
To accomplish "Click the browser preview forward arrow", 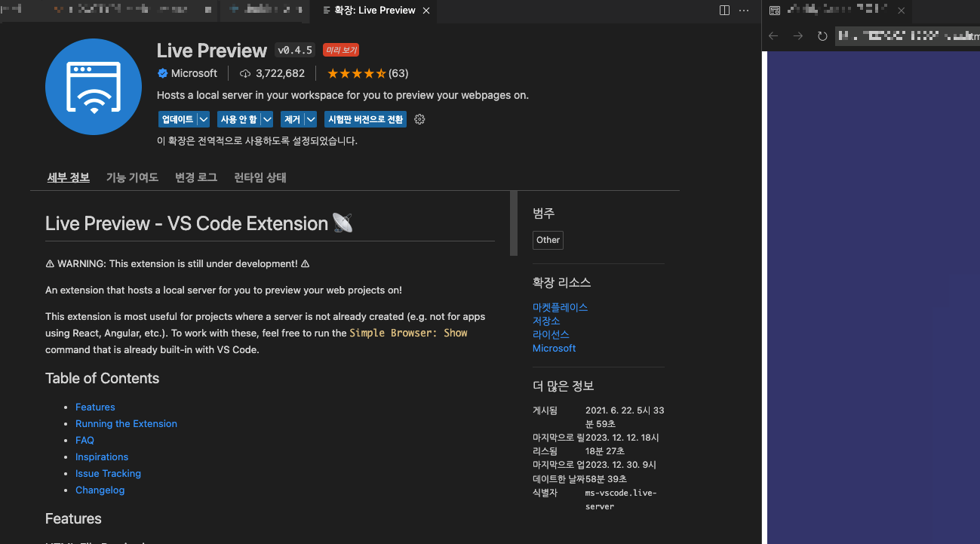I will tap(797, 35).
